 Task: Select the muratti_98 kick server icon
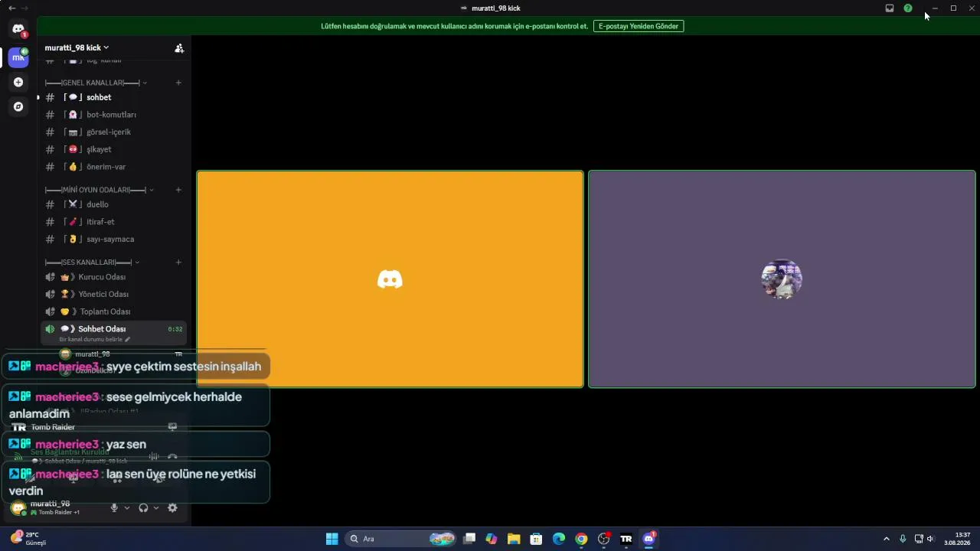18,57
